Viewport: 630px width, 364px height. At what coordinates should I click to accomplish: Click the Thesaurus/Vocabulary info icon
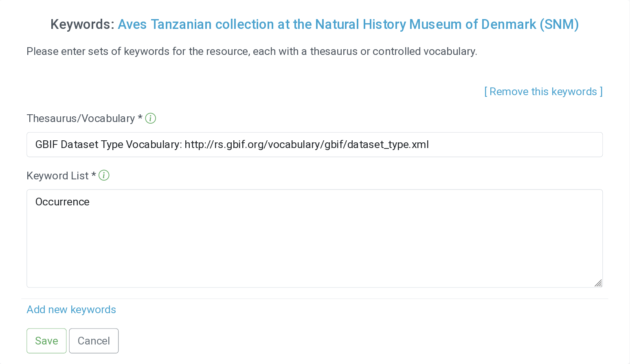click(151, 118)
